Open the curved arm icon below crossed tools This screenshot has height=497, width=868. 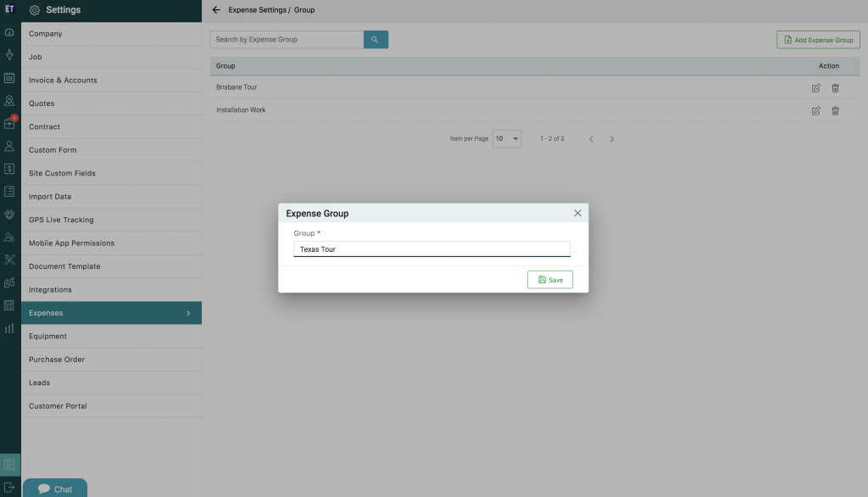click(x=9, y=282)
